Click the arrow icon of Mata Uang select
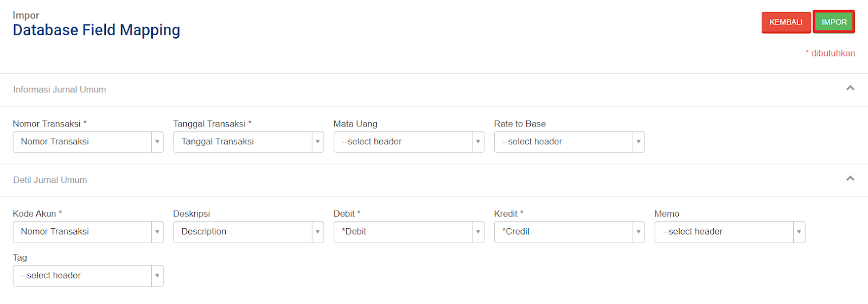This screenshot has width=868, height=304. 478,142
